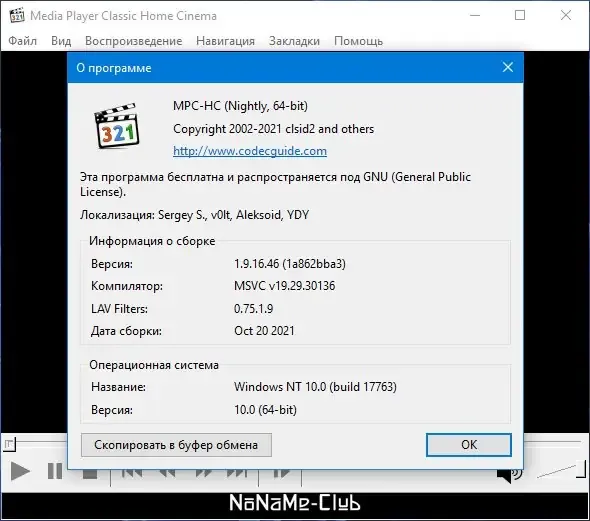Minimize the Media Player Classic window

pos(475,15)
